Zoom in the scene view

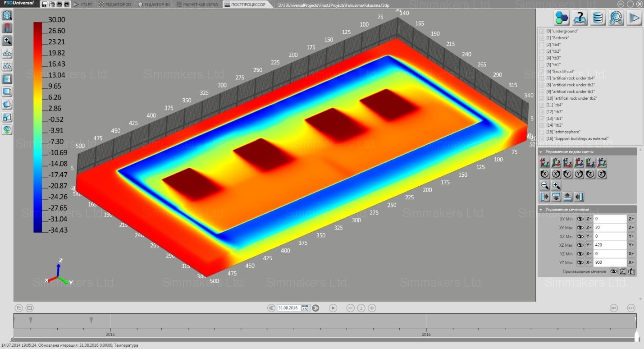pyautogui.click(x=556, y=185)
